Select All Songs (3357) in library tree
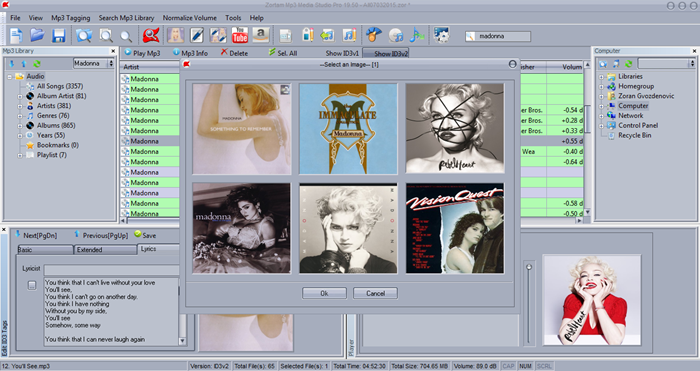Viewport: 700px width, 371px height. (60, 86)
